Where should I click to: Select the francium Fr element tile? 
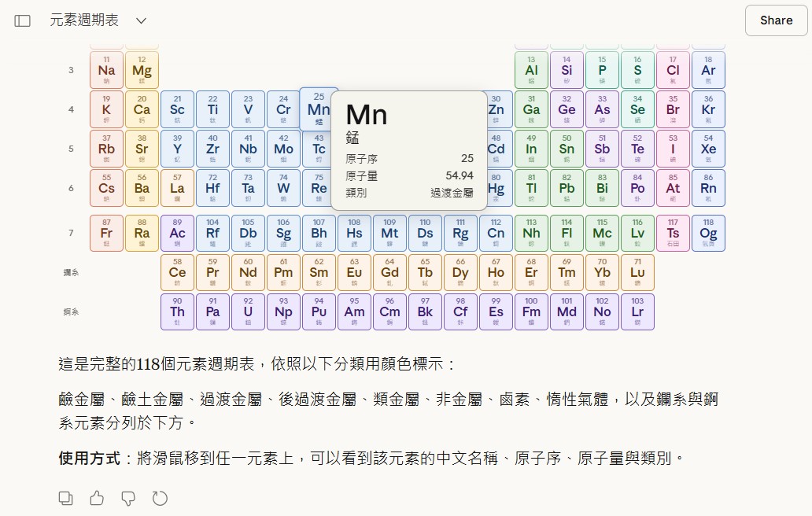coord(106,233)
